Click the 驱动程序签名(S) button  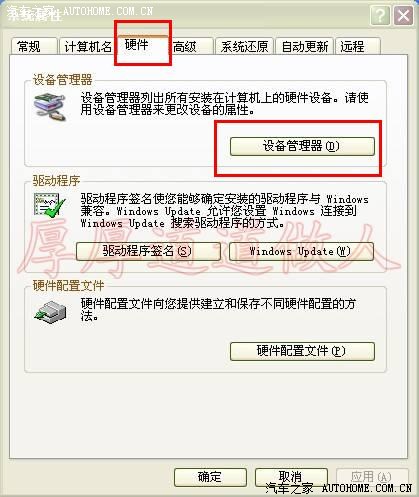pyautogui.click(x=148, y=251)
